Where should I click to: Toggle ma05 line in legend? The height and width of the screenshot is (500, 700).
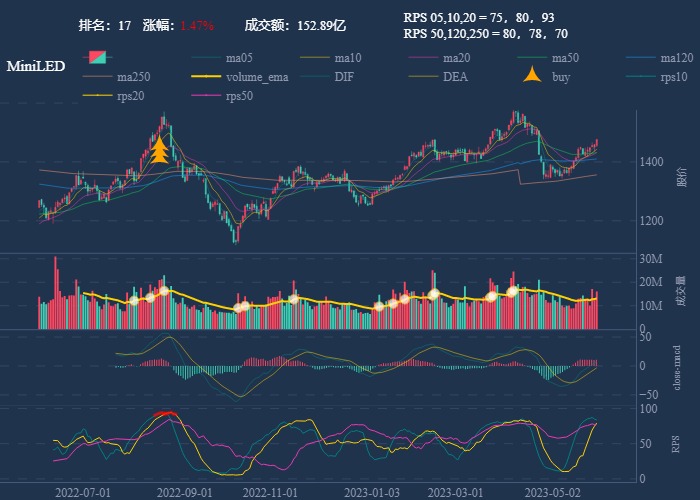[x=221, y=58]
